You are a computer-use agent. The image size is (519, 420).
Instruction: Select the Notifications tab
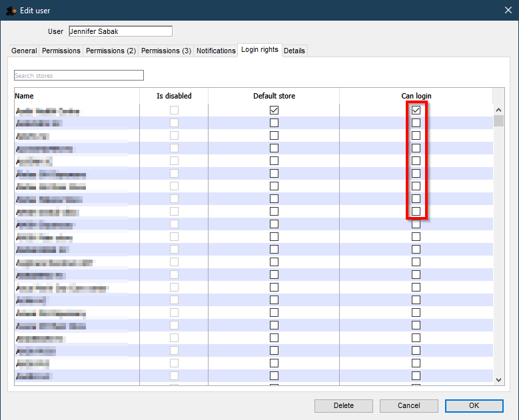pos(215,51)
